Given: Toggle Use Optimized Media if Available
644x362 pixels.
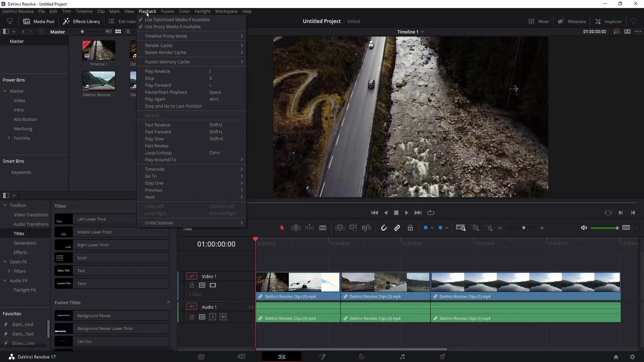Looking at the screenshot, I should (x=177, y=19).
